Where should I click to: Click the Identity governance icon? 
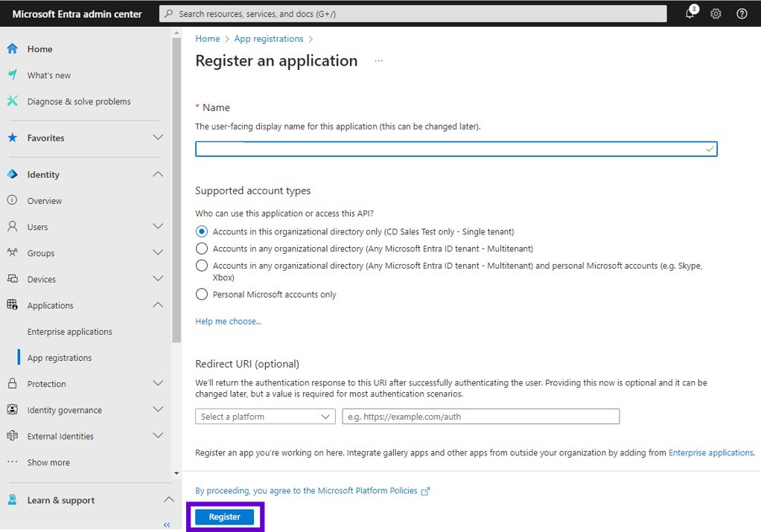13,409
